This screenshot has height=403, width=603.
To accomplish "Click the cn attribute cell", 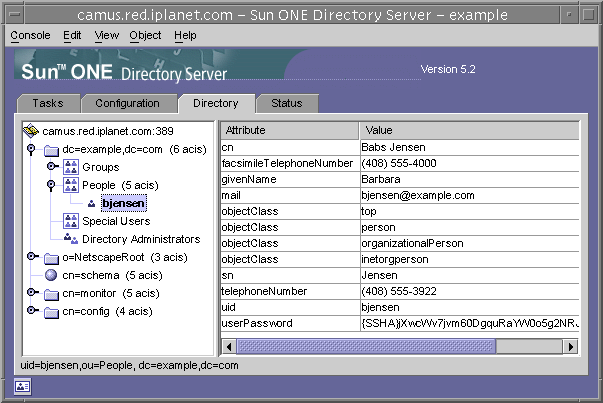I will point(290,147).
